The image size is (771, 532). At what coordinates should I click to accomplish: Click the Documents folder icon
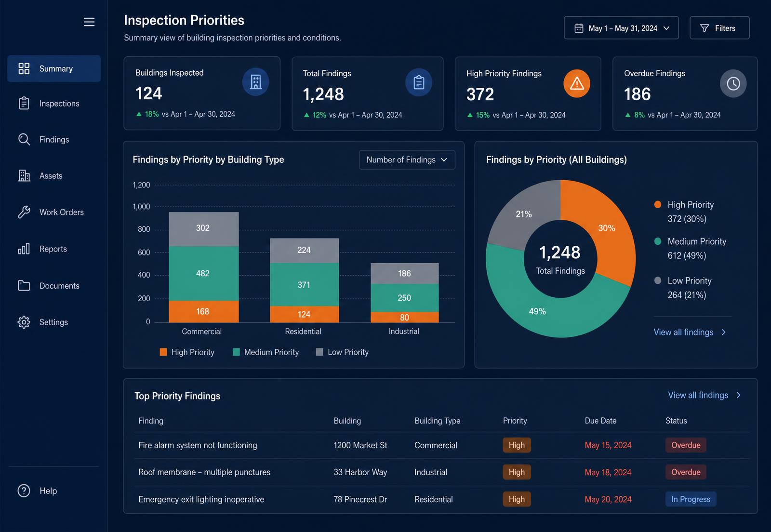tap(24, 285)
